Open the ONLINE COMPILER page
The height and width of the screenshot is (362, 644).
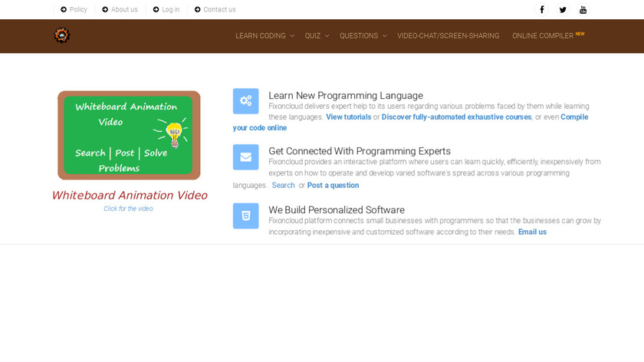click(543, 36)
